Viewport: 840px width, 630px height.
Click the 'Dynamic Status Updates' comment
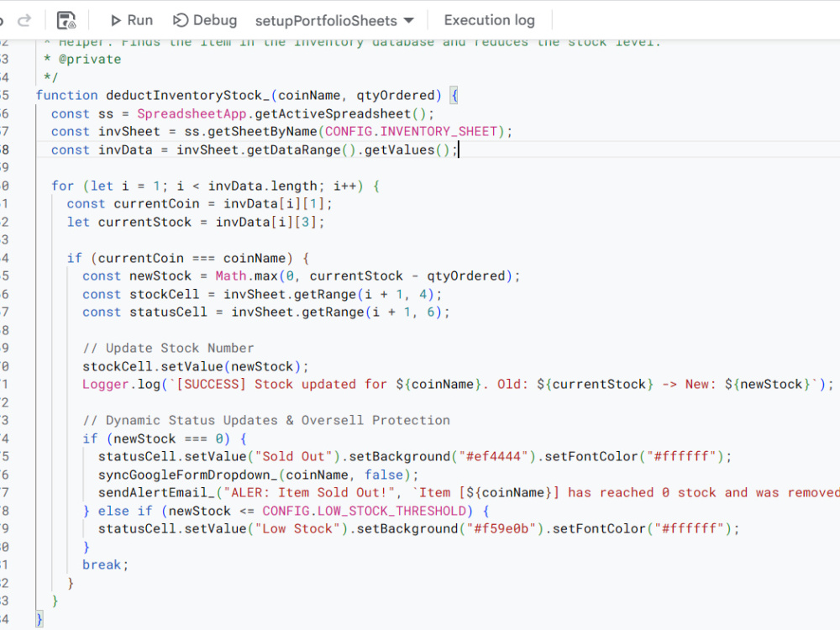[x=266, y=421]
